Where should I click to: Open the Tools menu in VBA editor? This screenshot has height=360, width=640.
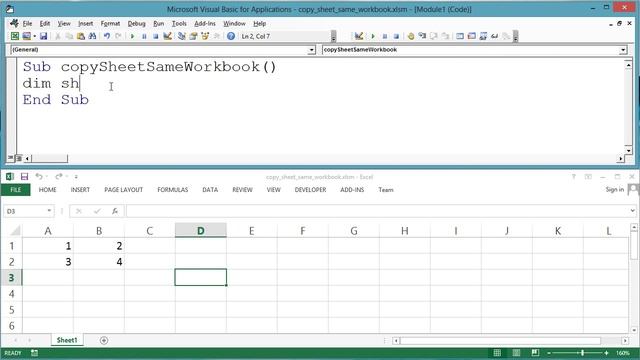click(x=179, y=24)
